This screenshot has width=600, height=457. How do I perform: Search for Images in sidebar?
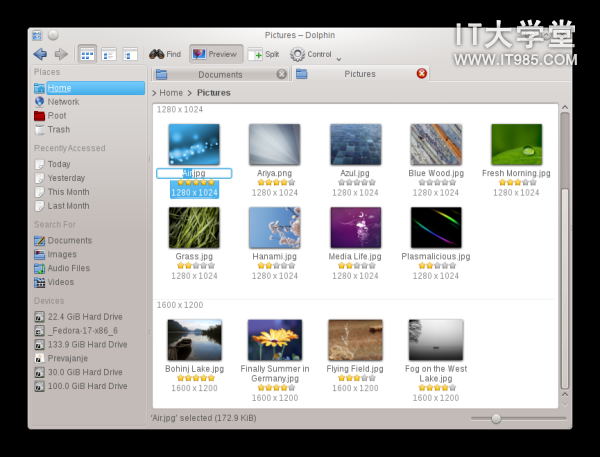click(89, 254)
